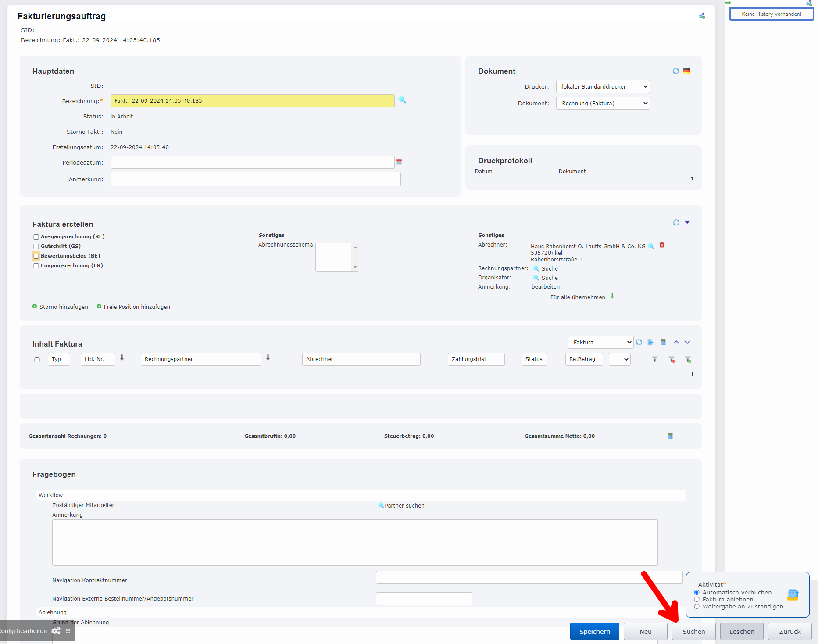The image size is (818, 644).
Task: Click the Freie Position hinzufügen link
Action: (x=136, y=307)
